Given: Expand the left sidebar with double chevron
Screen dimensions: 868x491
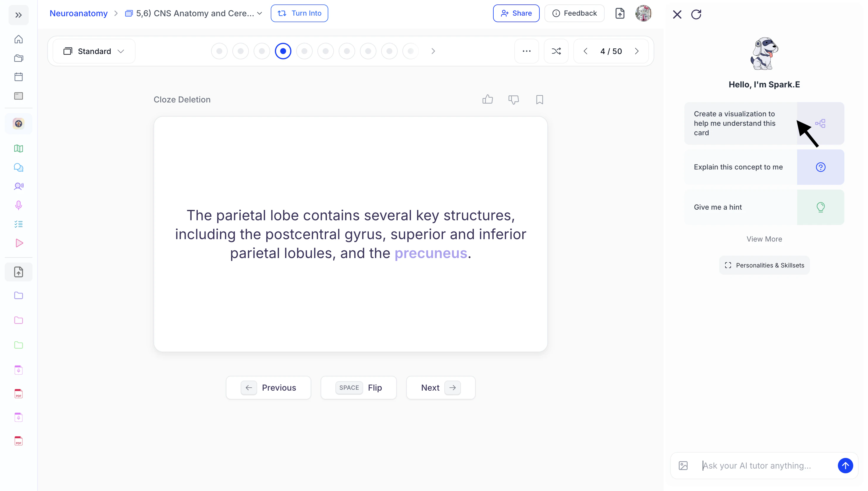Looking at the screenshot, I should click(x=19, y=15).
